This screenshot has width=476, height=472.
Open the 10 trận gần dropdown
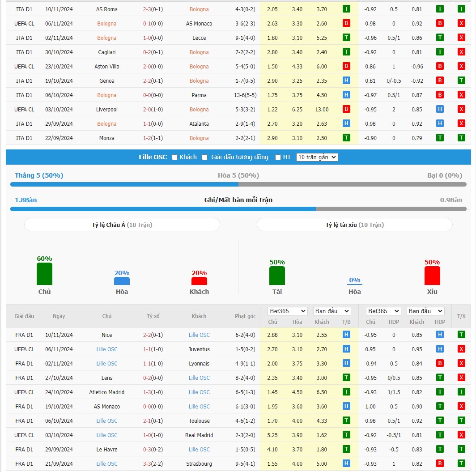317,157
